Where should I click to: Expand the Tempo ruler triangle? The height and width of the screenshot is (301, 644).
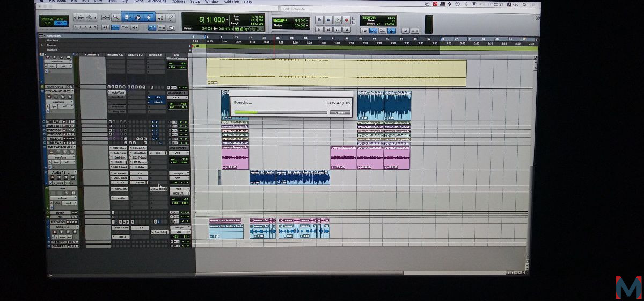(42, 45)
